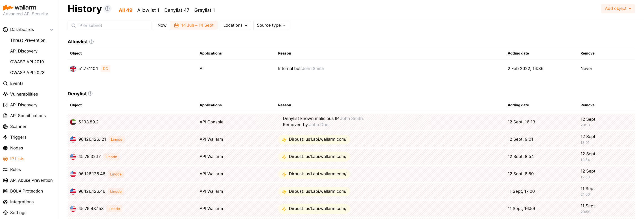Click the help icon beside Denylist heading
This screenshot has height=219, width=644.
point(90,94)
